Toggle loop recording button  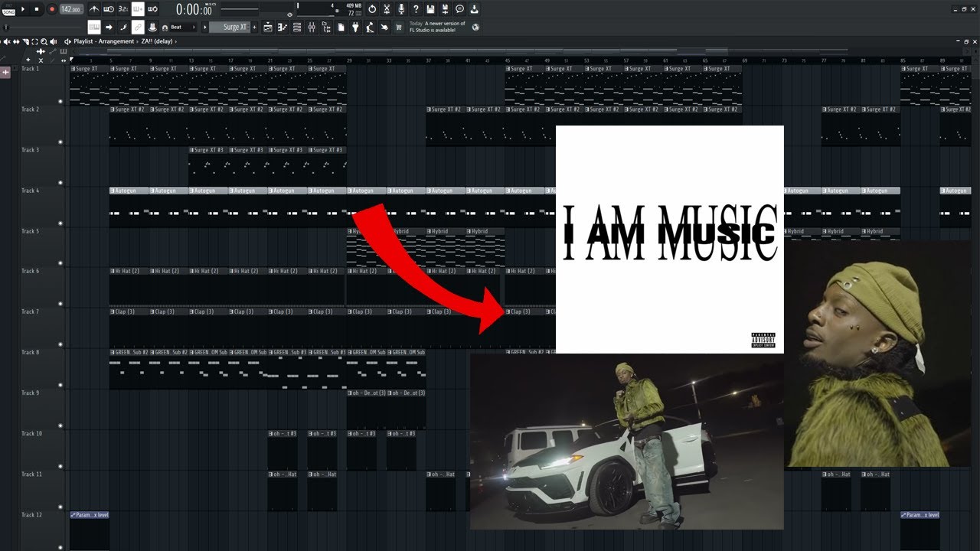(x=152, y=9)
